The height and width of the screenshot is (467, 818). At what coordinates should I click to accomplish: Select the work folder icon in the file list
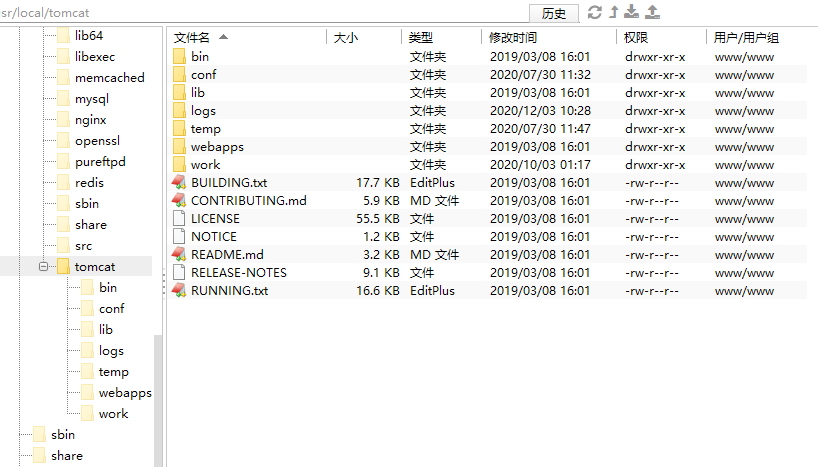179,164
